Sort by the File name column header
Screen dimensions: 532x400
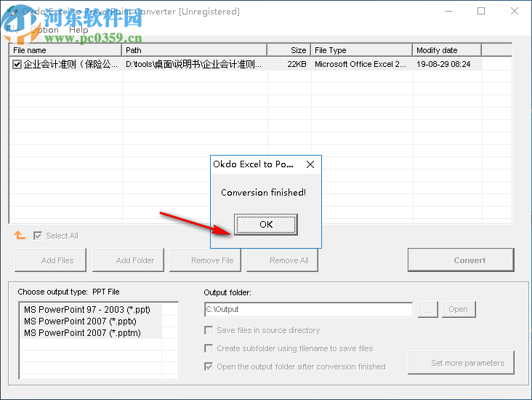coord(65,50)
